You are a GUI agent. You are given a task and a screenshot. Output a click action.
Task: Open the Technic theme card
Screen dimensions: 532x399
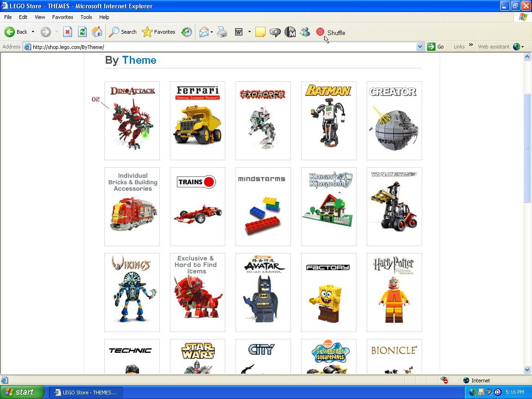132,357
